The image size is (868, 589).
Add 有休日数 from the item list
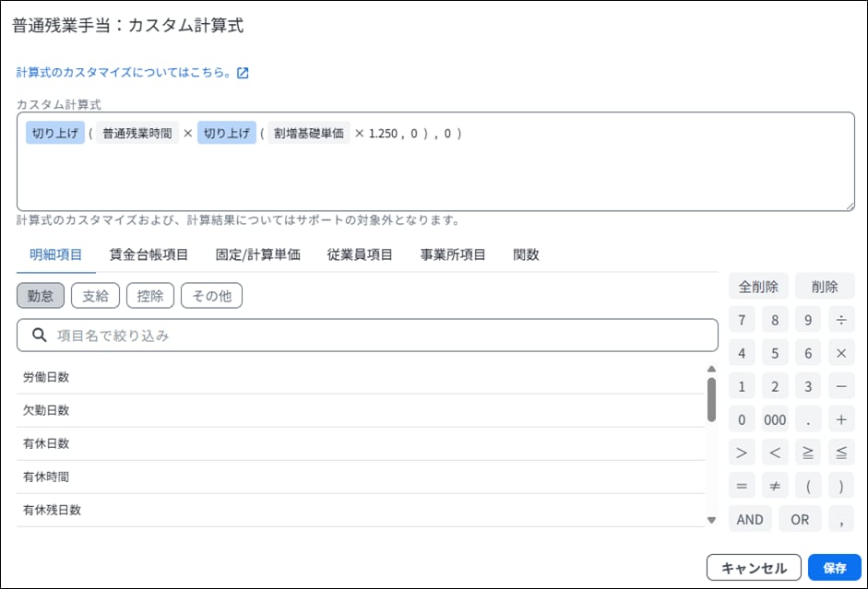click(46, 444)
